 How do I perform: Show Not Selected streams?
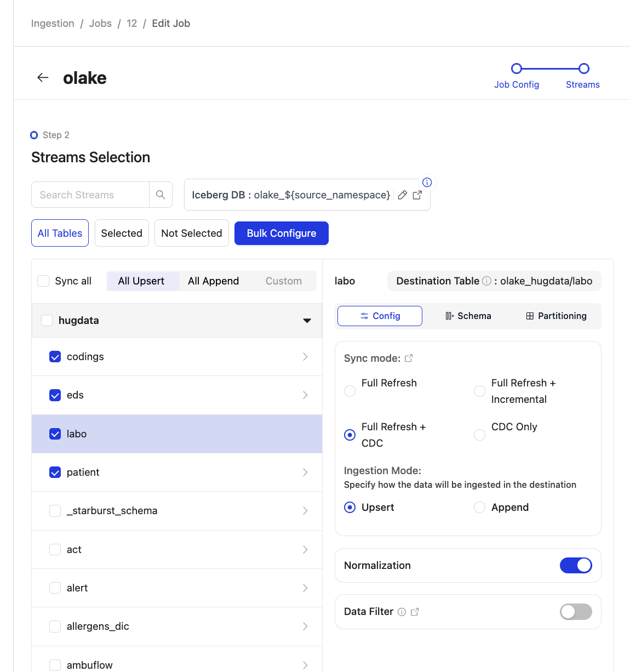pos(192,234)
